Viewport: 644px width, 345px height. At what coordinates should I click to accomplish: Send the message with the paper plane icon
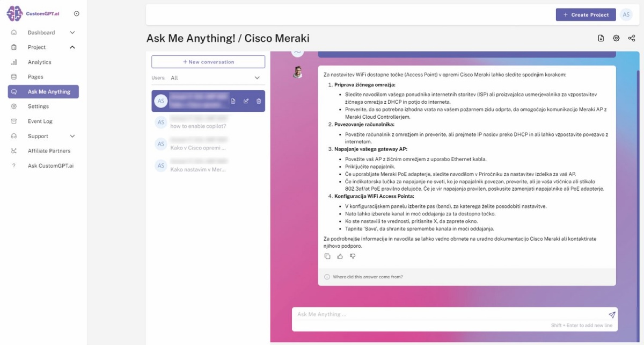(x=612, y=315)
